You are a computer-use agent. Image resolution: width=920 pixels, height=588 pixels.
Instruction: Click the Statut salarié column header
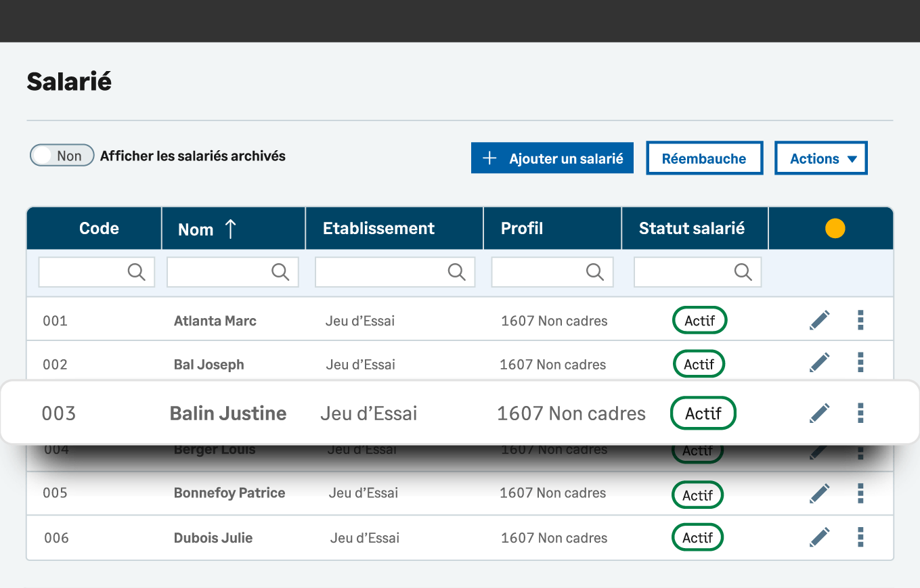tap(691, 229)
